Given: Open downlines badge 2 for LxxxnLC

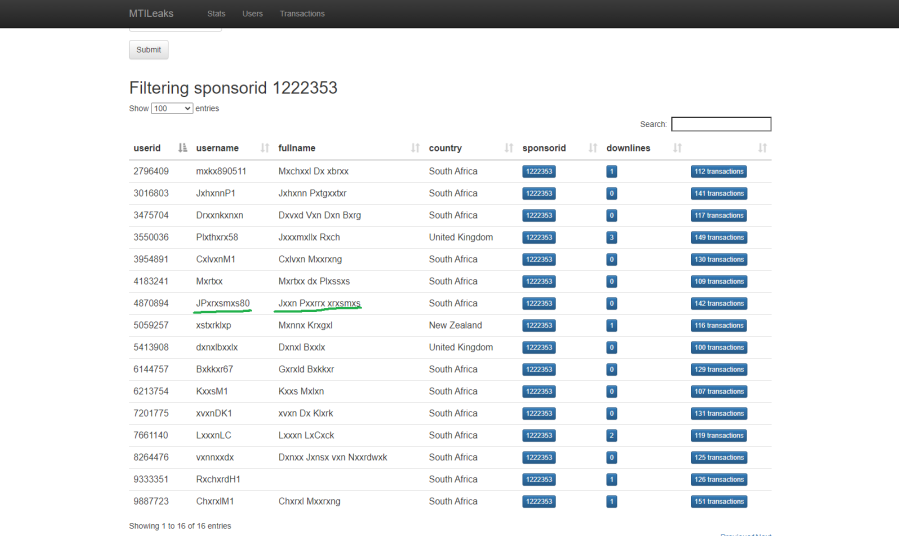Looking at the screenshot, I should point(611,436).
